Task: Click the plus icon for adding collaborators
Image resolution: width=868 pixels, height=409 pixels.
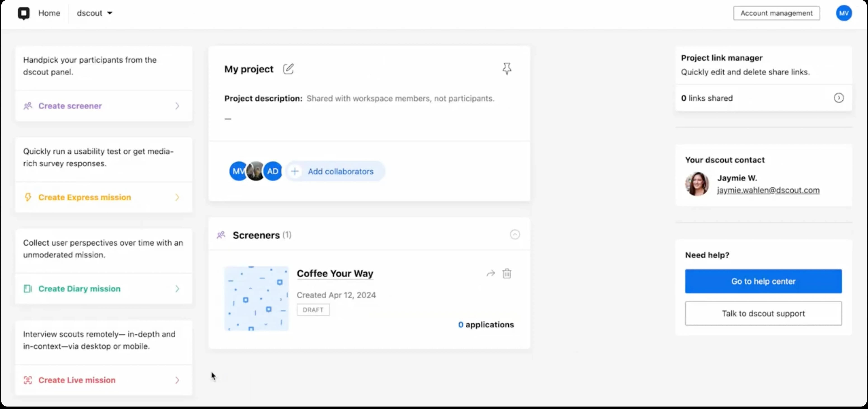Action: 295,171
